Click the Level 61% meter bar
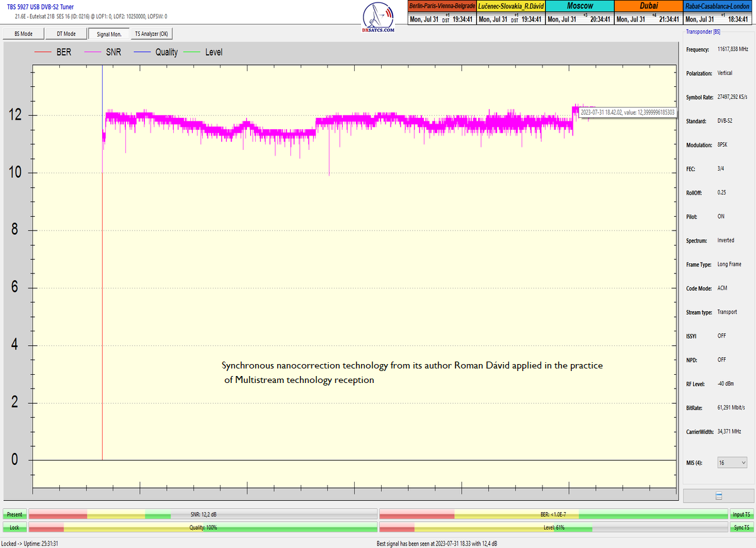 (x=553, y=527)
